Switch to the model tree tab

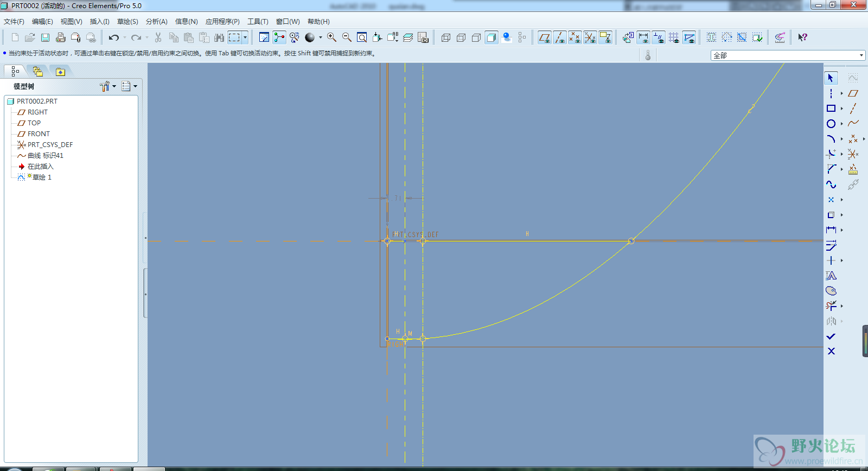point(15,71)
